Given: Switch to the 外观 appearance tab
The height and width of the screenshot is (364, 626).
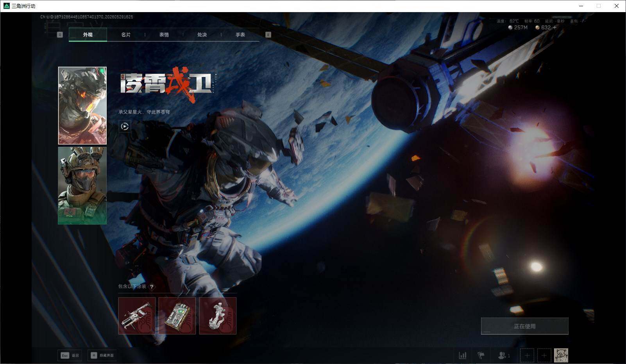Looking at the screenshot, I should click(x=88, y=35).
